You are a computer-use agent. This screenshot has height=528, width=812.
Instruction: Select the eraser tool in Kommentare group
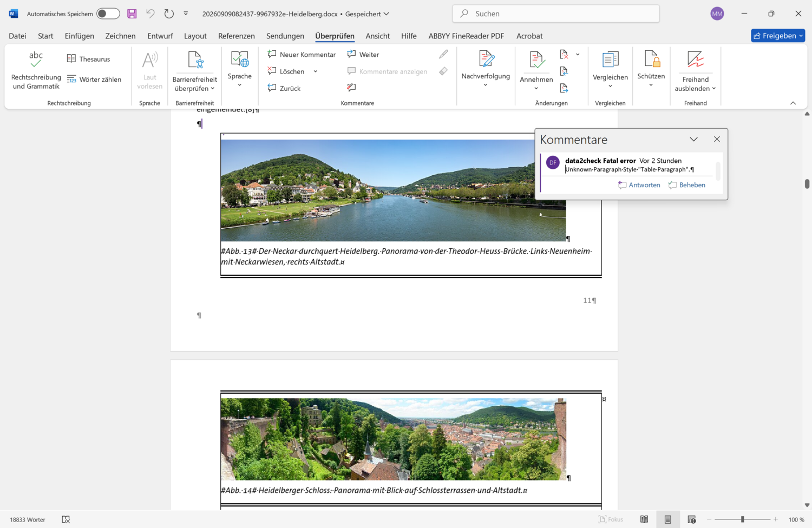coord(443,71)
